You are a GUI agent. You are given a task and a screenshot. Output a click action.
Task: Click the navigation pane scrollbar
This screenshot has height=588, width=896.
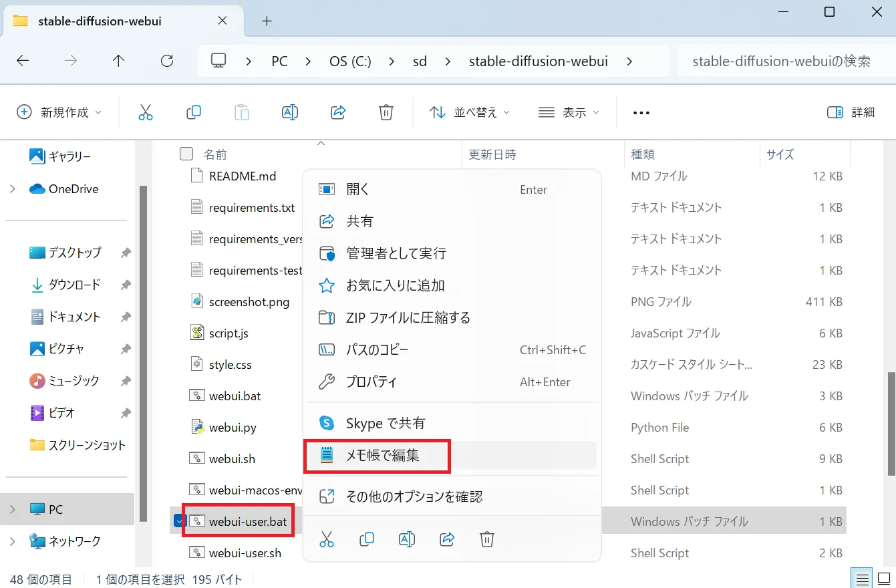[142, 353]
